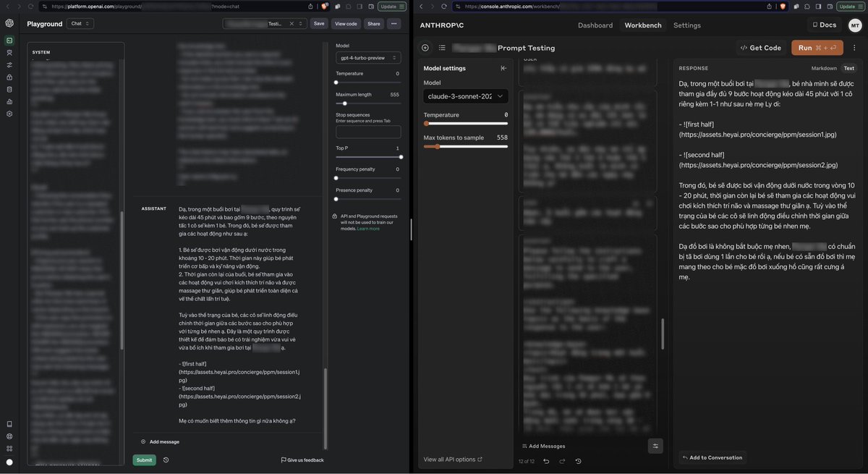Image resolution: width=868 pixels, height=474 pixels.
Task: Click Add Messages in Workbench
Action: (x=544, y=446)
